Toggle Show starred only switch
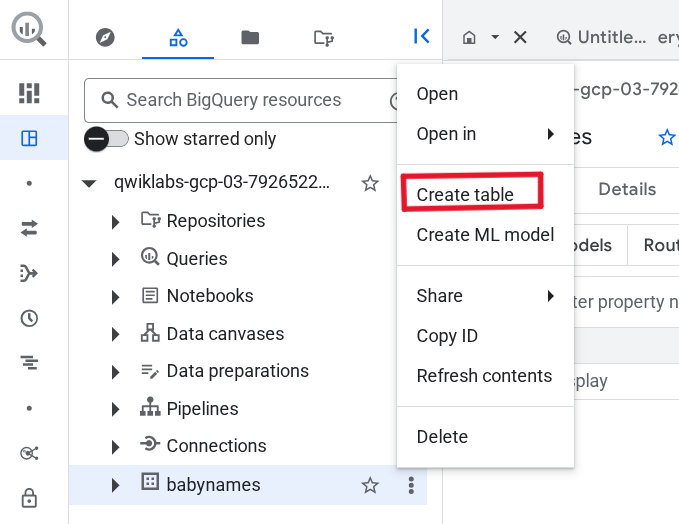This screenshot has width=679, height=524. (107, 139)
